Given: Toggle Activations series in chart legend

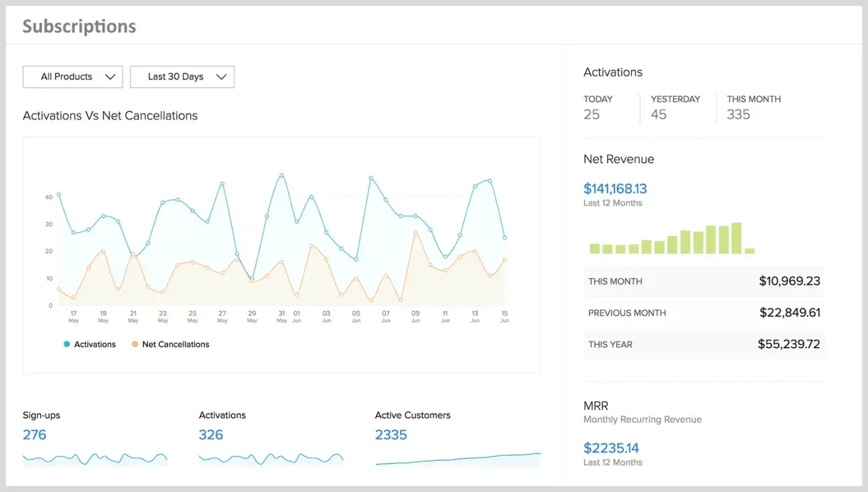Looking at the screenshot, I should (x=90, y=344).
